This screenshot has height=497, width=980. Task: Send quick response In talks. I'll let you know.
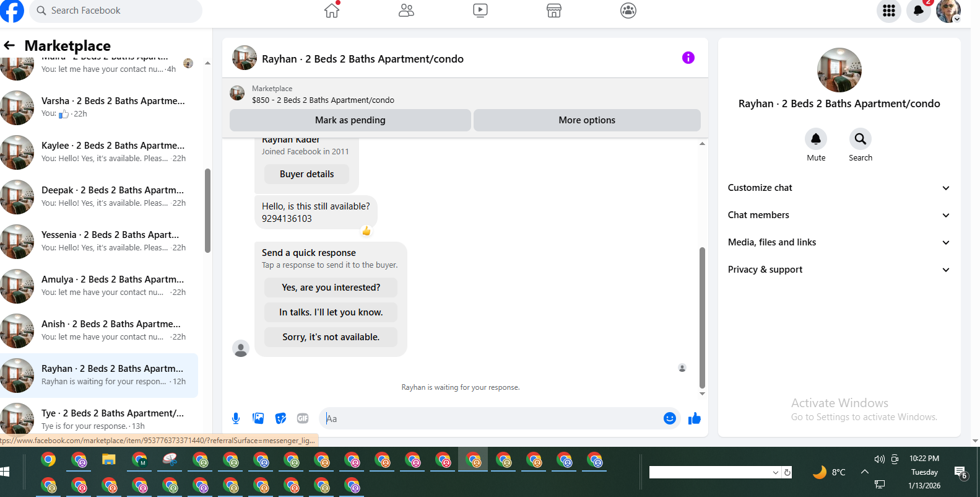(x=331, y=312)
